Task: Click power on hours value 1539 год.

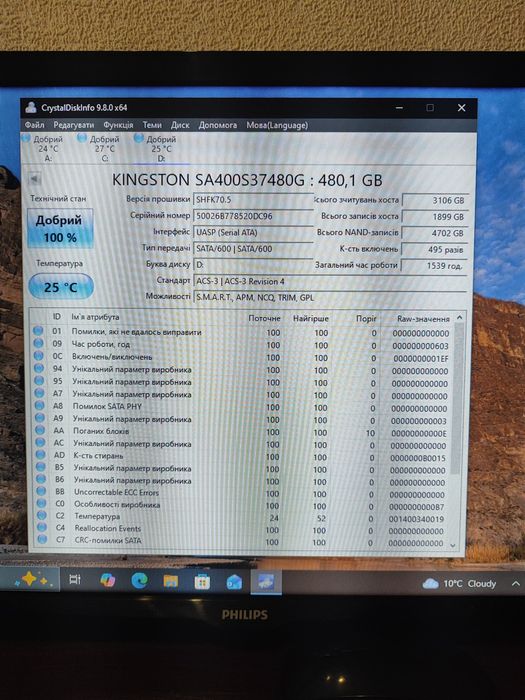Action: (x=434, y=265)
